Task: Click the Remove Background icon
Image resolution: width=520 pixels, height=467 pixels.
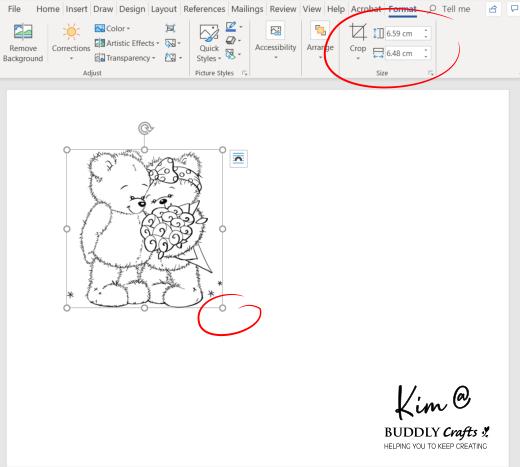Action: click(23, 32)
